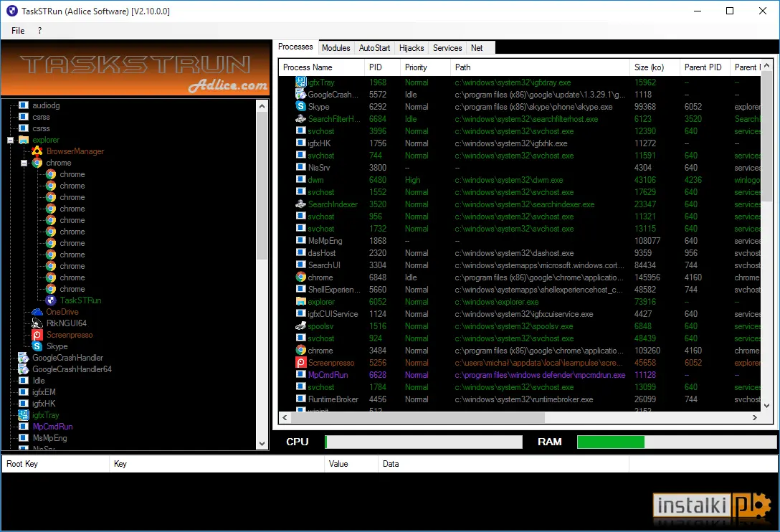Select the NisSrv row in table
Viewport: 780px width, 532px height.
point(520,168)
